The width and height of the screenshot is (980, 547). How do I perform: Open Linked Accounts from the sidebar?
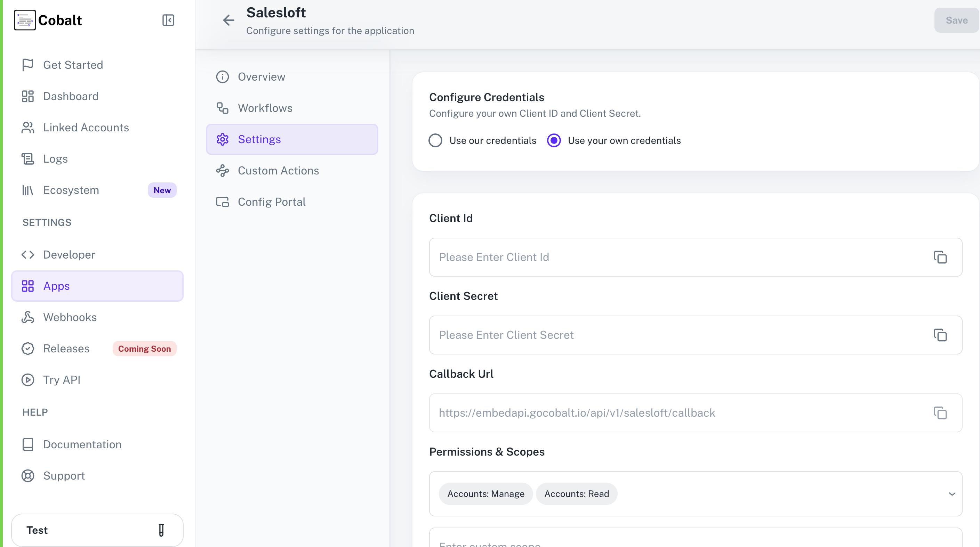click(x=86, y=127)
